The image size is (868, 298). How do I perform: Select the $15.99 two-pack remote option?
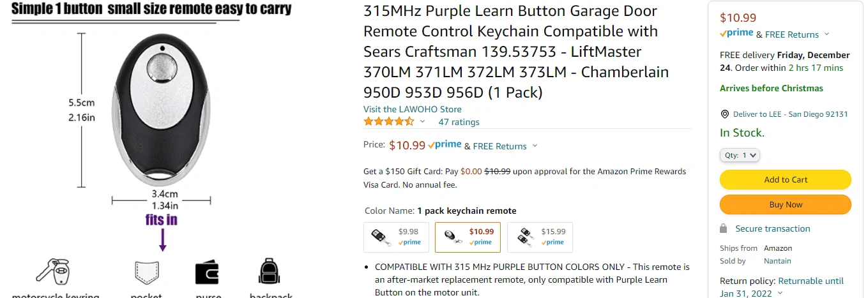click(x=540, y=237)
